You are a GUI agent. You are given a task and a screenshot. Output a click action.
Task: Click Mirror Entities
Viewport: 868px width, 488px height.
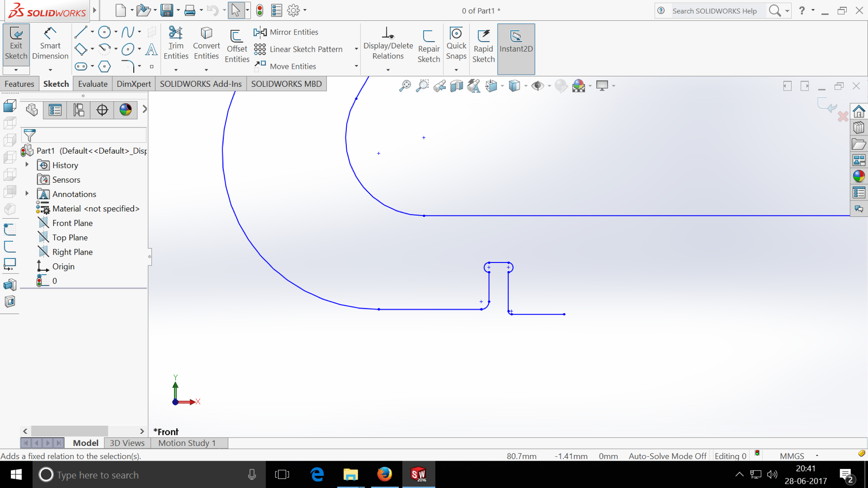286,32
